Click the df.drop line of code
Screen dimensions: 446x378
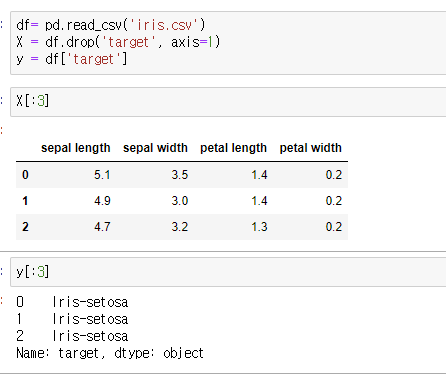point(118,42)
